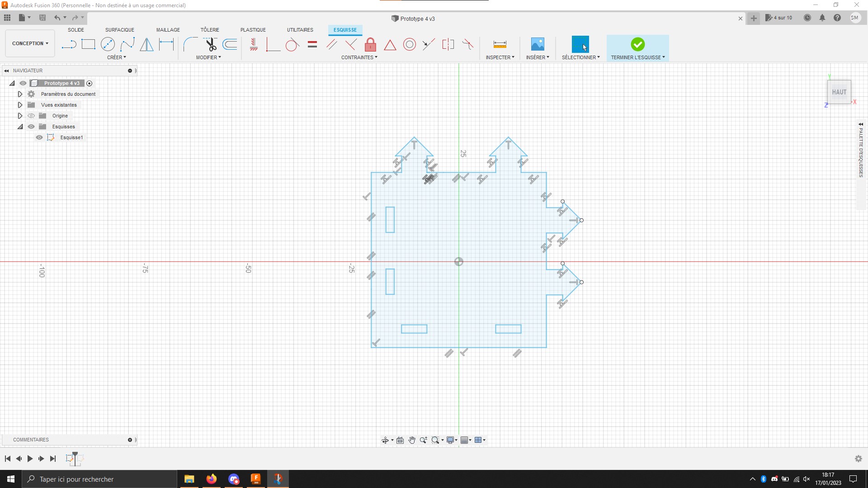The image size is (868, 488).
Task: Open the data panel grid icon
Action: [x=7, y=18]
